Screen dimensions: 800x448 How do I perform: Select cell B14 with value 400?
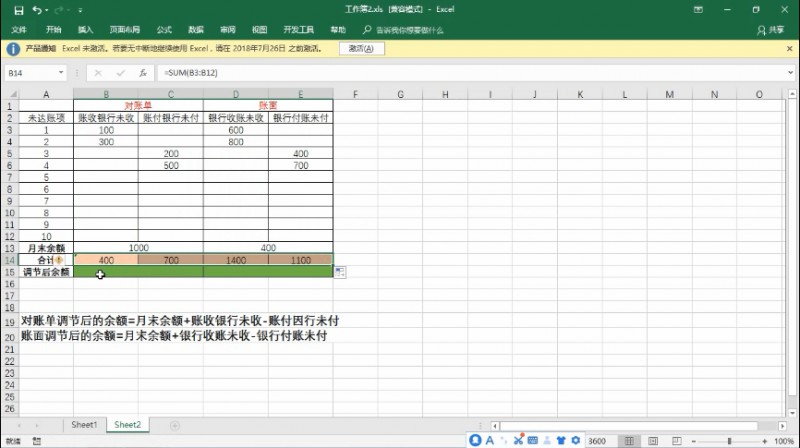coord(106,260)
